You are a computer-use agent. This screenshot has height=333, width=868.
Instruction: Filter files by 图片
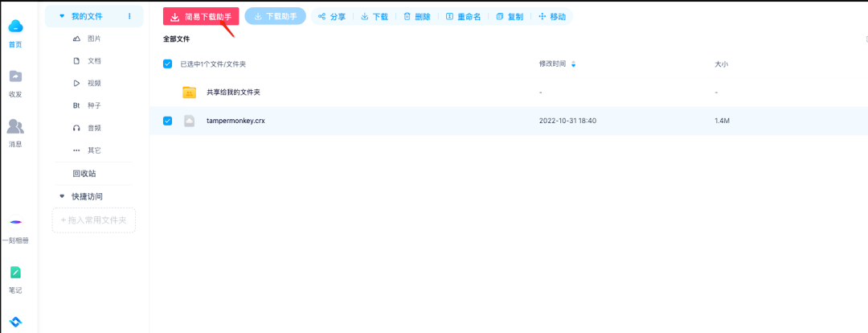point(93,39)
